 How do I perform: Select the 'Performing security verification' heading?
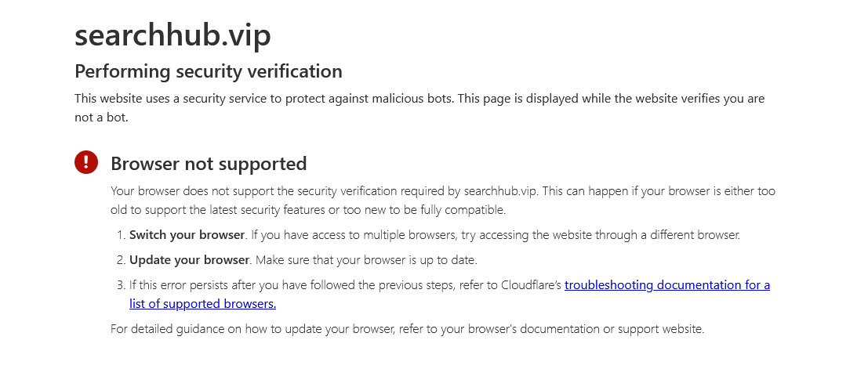208,71
